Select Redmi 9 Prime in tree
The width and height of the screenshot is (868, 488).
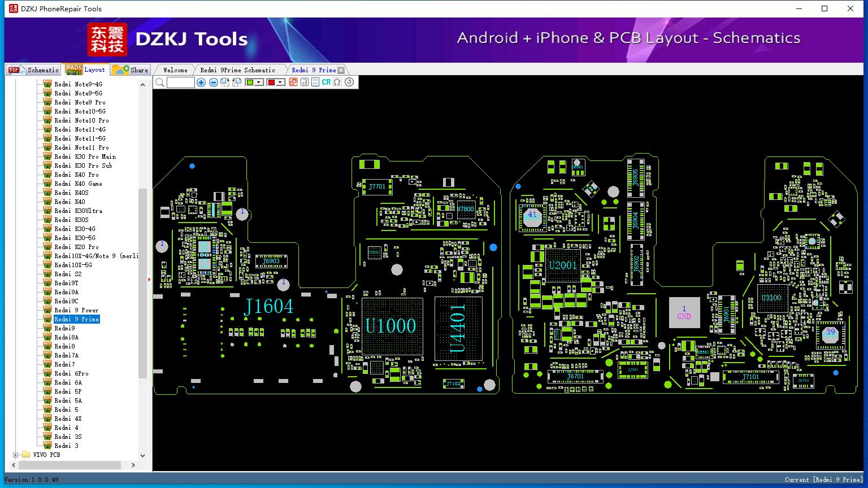click(76, 319)
